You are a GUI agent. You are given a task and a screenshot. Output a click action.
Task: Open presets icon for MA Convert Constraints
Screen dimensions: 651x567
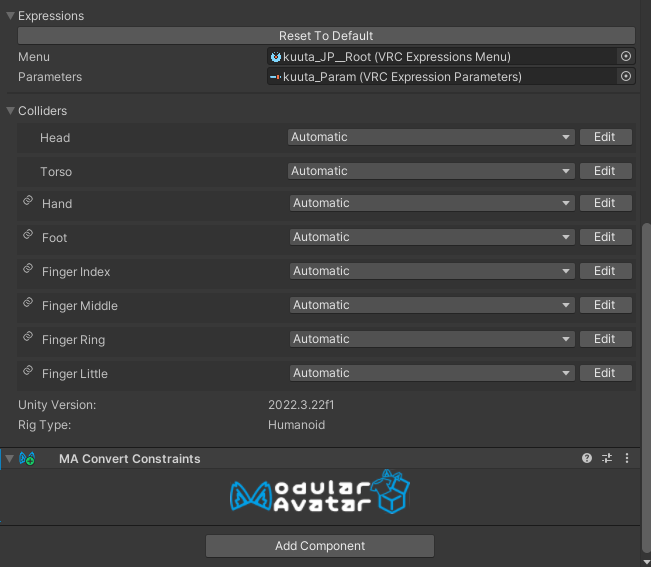(x=607, y=458)
